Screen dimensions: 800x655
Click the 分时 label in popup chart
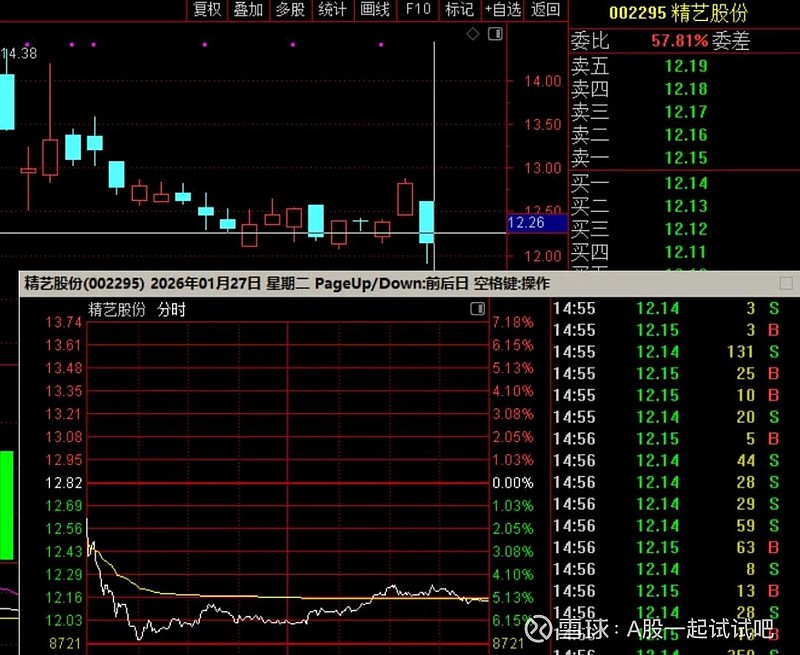click(x=171, y=309)
